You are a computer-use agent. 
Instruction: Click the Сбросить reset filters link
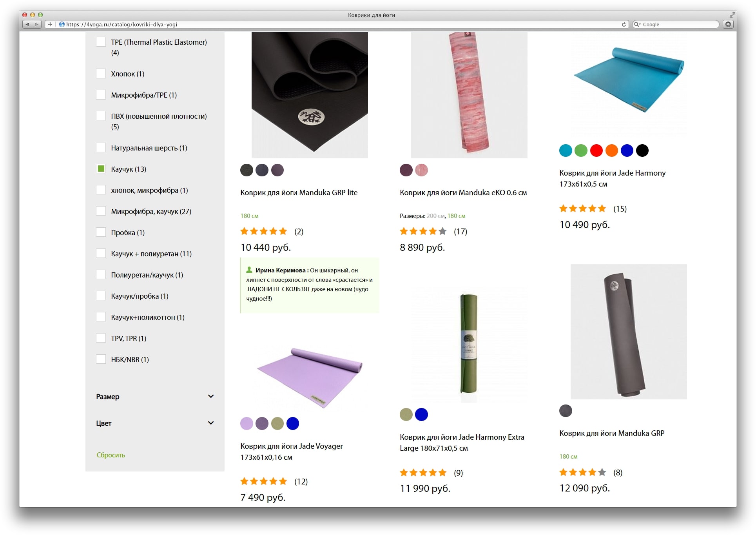pos(111,455)
